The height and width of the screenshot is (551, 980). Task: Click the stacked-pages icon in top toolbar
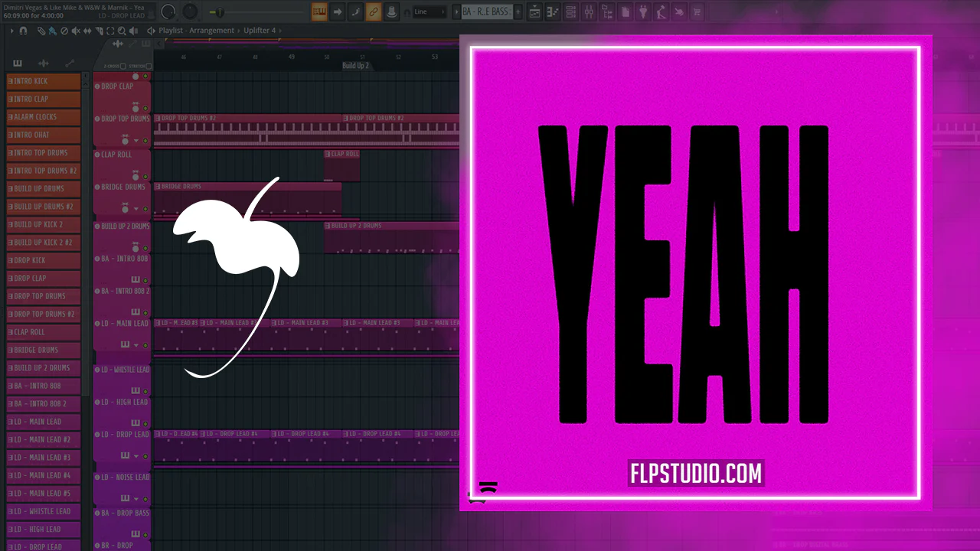(x=625, y=11)
